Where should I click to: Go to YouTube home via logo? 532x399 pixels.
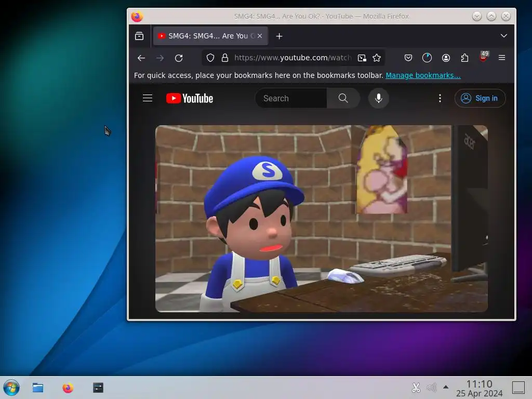190,98
